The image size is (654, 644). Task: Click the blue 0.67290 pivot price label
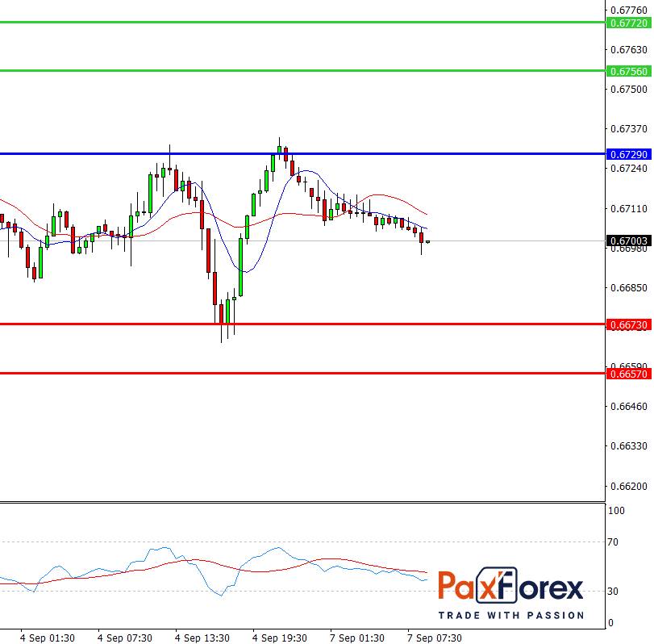point(627,153)
